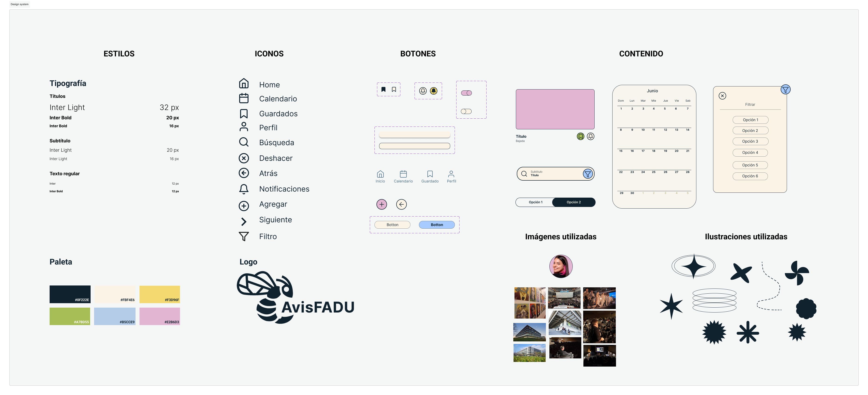Click the Siguiente chevron icon

point(244,221)
